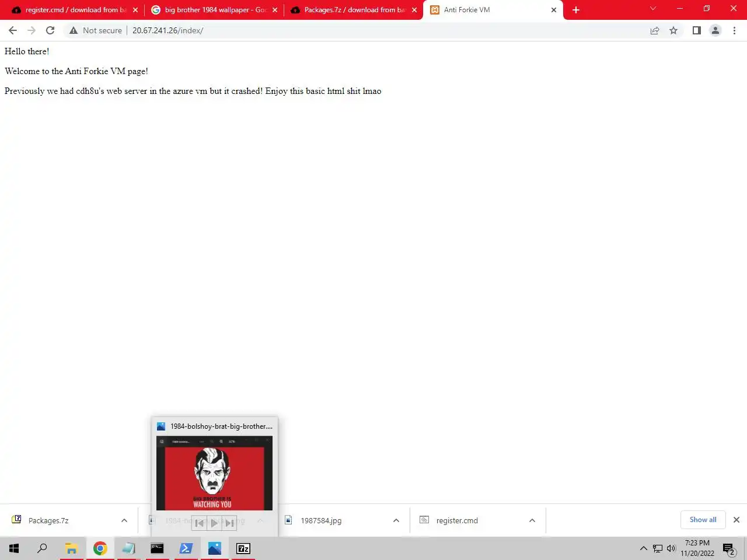Bookmark this page with the star
Image resolution: width=747 pixels, height=560 pixels.
pyautogui.click(x=673, y=30)
